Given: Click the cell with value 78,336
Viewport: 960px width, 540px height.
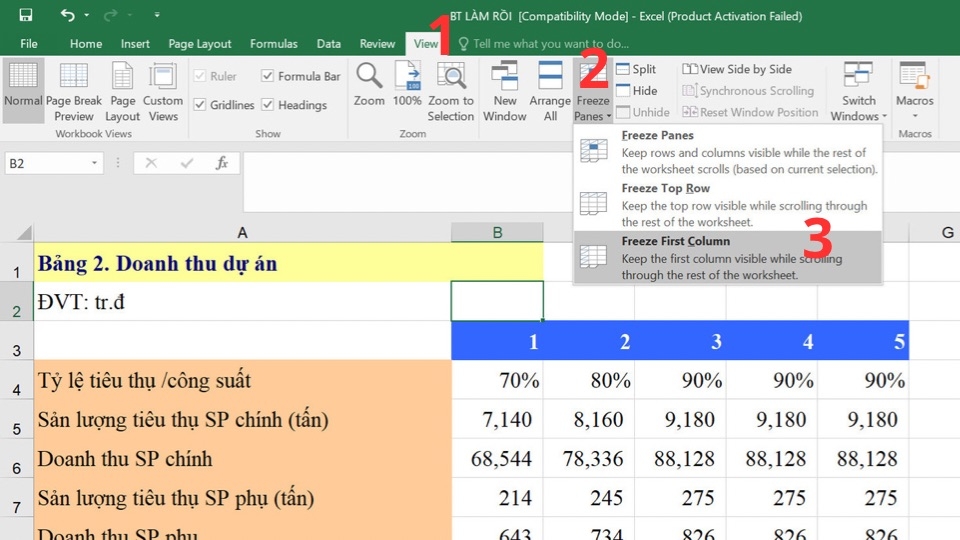Looking at the screenshot, I should click(x=588, y=459).
